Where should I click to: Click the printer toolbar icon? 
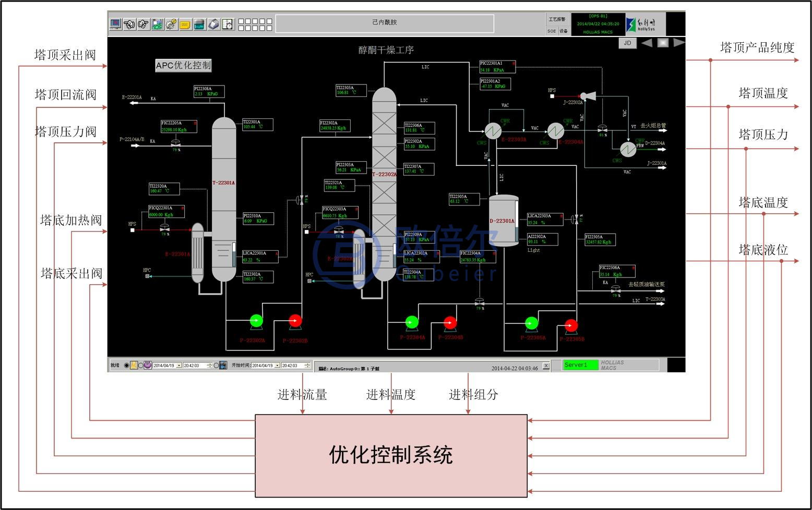click(x=213, y=24)
